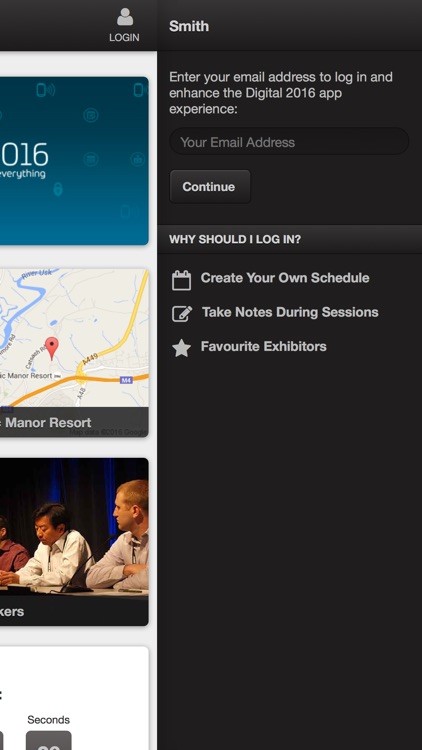Select Favourite Exhibitors item
Image resolution: width=422 pixels, height=750 pixels.
coord(264,346)
